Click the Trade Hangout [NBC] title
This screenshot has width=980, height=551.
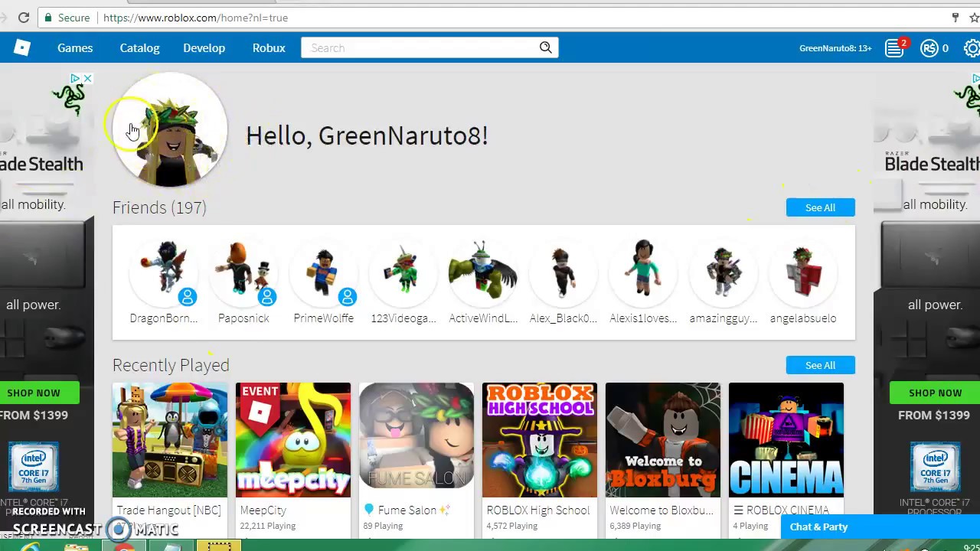click(x=168, y=510)
